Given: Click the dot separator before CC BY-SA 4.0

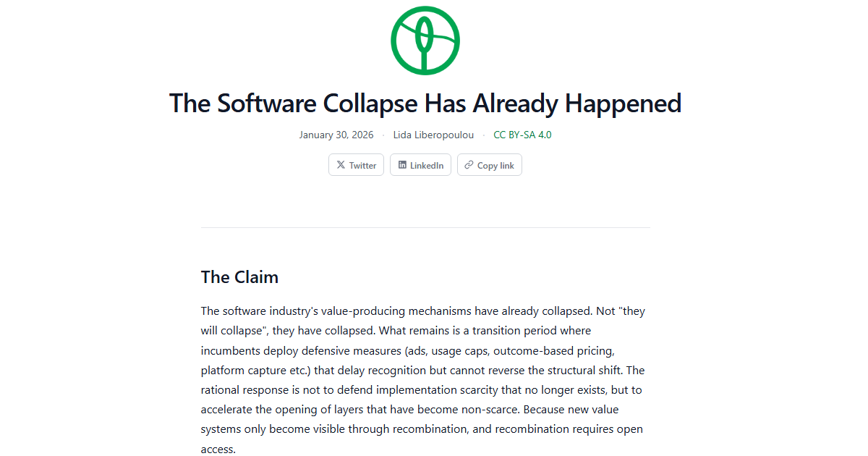Looking at the screenshot, I should coord(483,135).
